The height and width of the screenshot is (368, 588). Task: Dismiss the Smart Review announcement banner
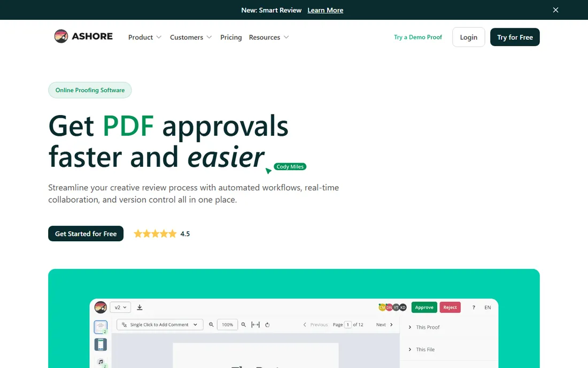tap(555, 10)
